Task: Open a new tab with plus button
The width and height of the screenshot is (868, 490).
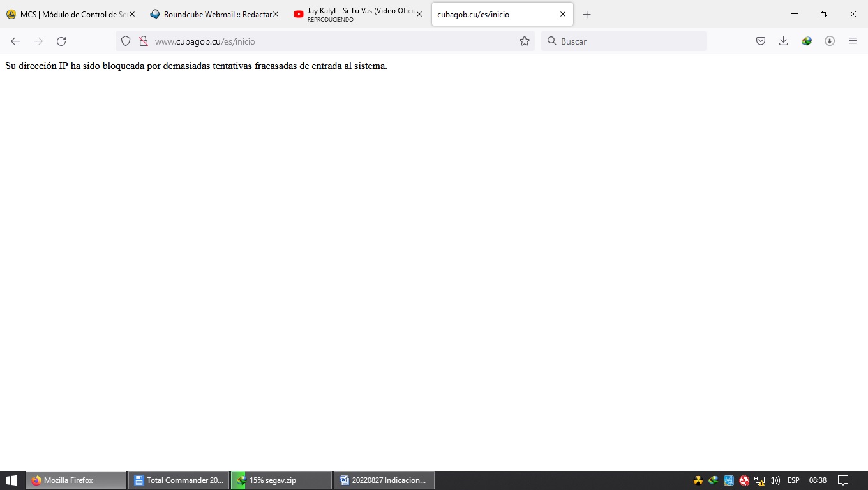Action: [587, 14]
